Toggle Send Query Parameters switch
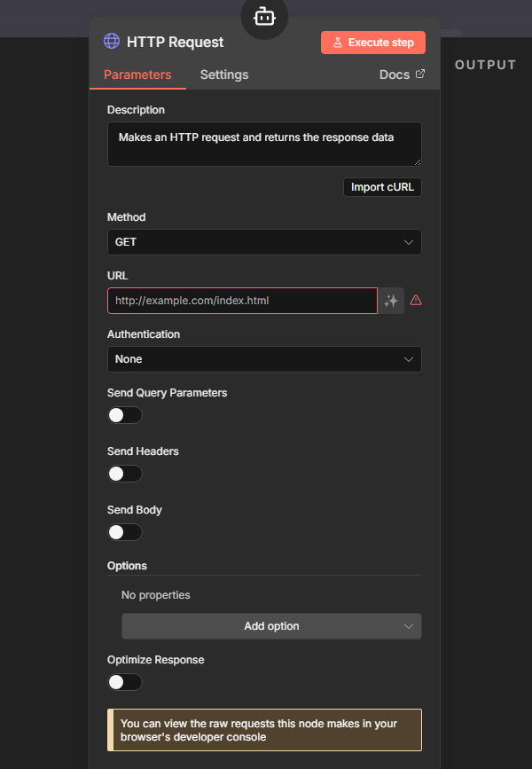This screenshot has height=769, width=532. [125, 415]
